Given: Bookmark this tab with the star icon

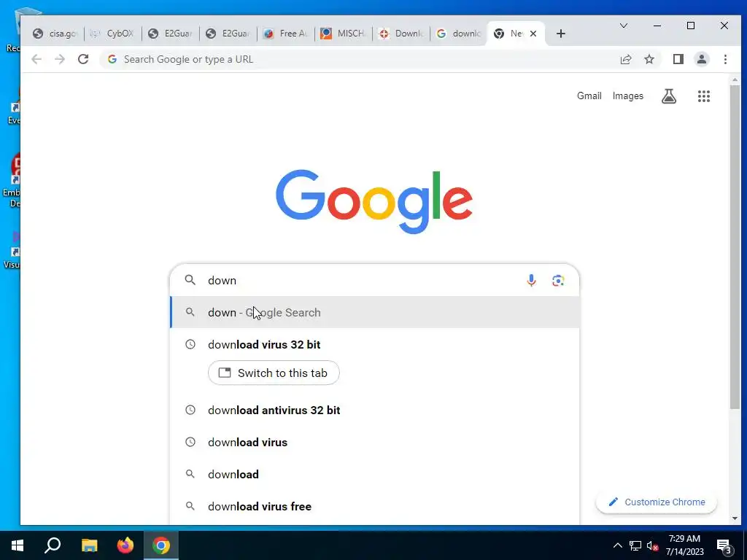Looking at the screenshot, I should [x=649, y=59].
